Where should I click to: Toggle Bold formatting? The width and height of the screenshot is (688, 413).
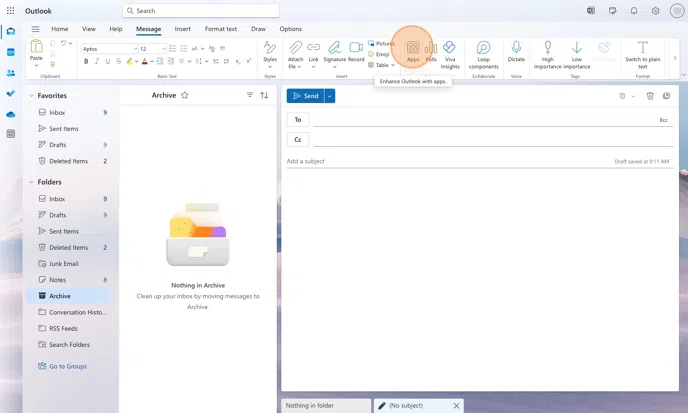(x=86, y=61)
